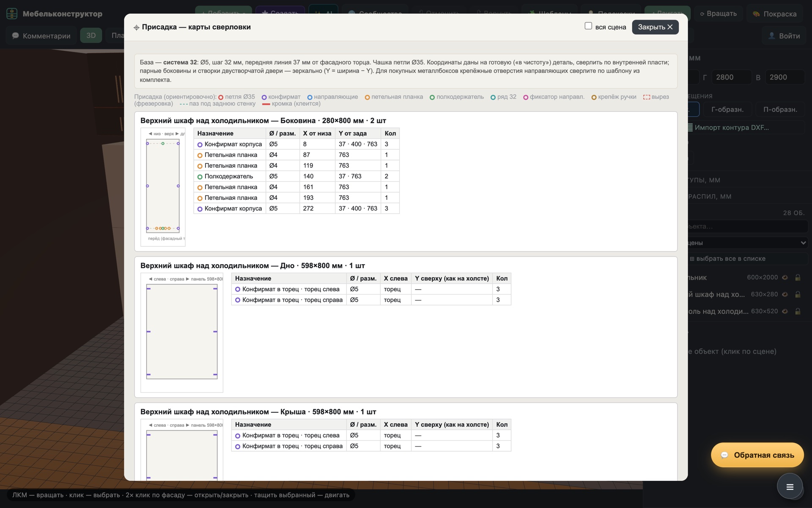Open the Боковина drilling diagram thumbnail
The width and height of the screenshot is (812, 508).
163,187
